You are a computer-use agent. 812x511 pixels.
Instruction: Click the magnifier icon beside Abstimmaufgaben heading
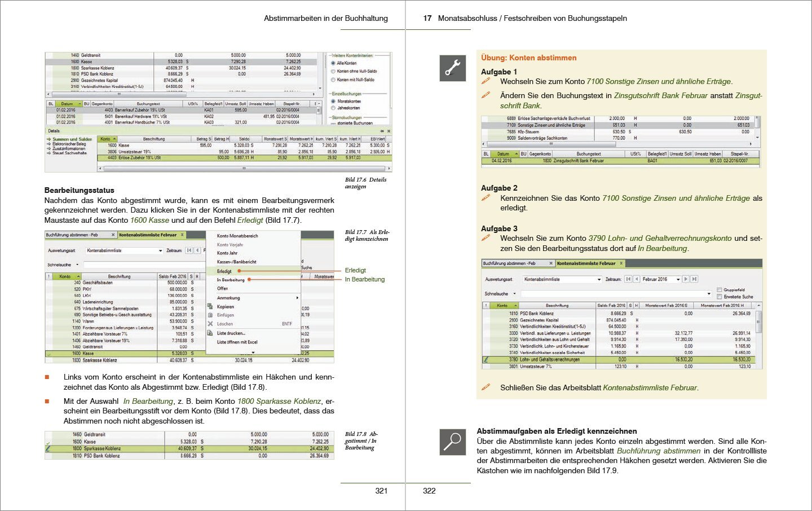tap(452, 442)
